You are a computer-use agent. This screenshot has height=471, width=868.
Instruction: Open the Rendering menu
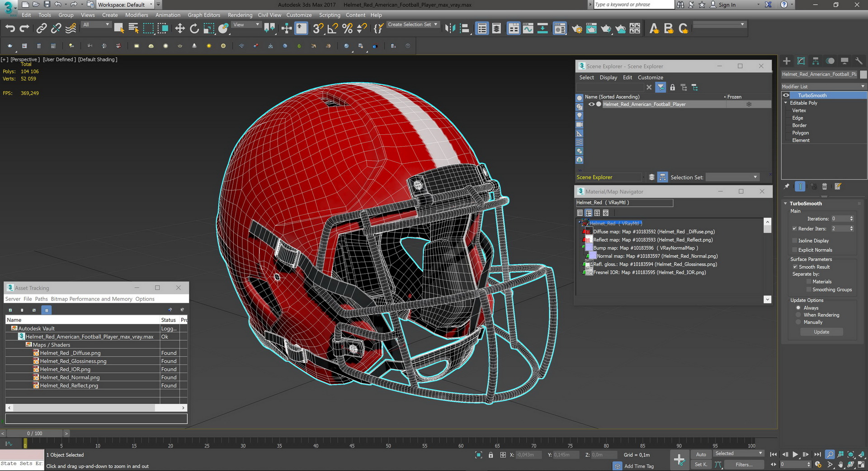pyautogui.click(x=240, y=15)
